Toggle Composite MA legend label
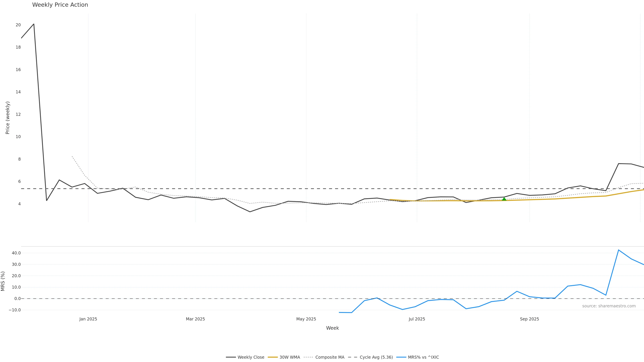The width and height of the screenshot is (644, 362). coord(330,357)
